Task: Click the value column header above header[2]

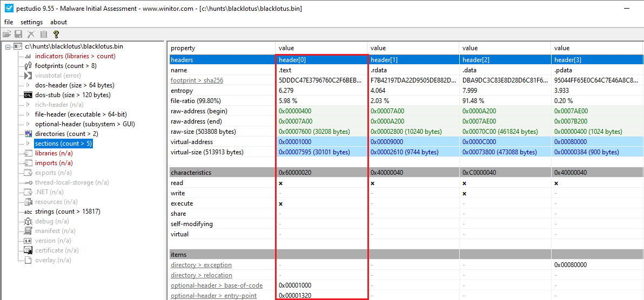Action: tap(505, 48)
